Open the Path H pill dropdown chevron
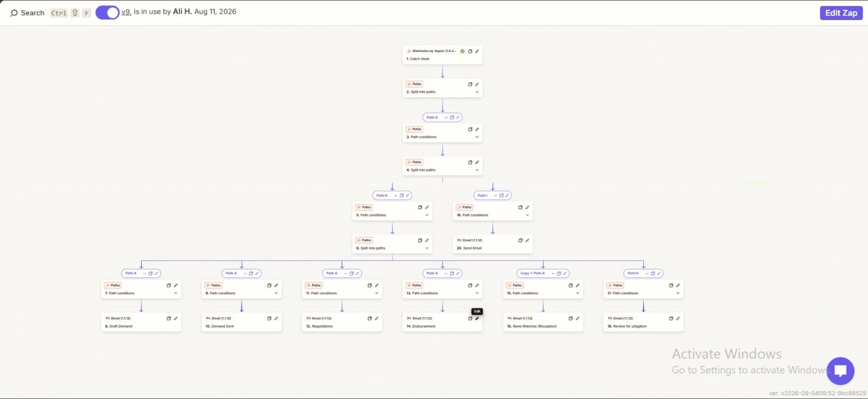868x399 pixels. pyautogui.click(x=395, y=196)
